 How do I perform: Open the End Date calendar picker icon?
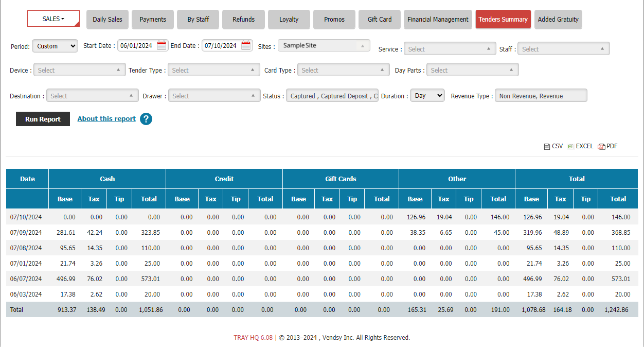pyautogui.click(x=246, y=45)
